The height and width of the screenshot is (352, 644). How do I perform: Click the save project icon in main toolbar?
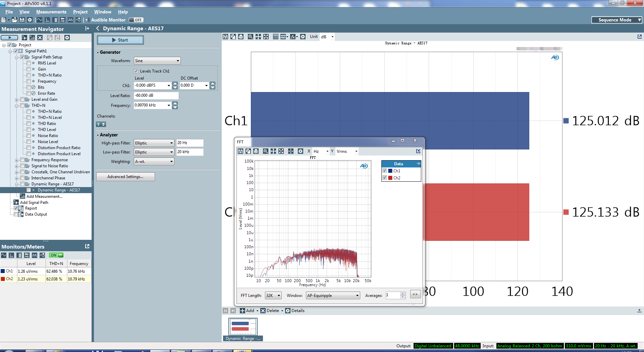(x=22, y=20)
